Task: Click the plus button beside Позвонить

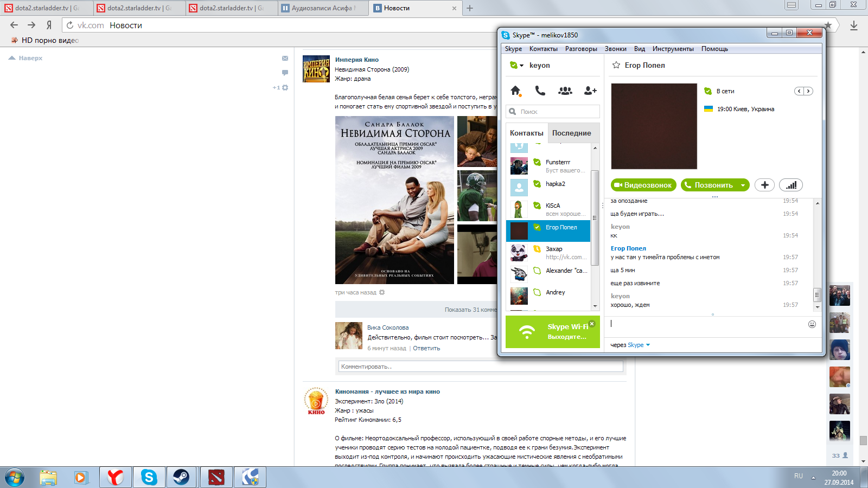Action: [x=764, y=185]
